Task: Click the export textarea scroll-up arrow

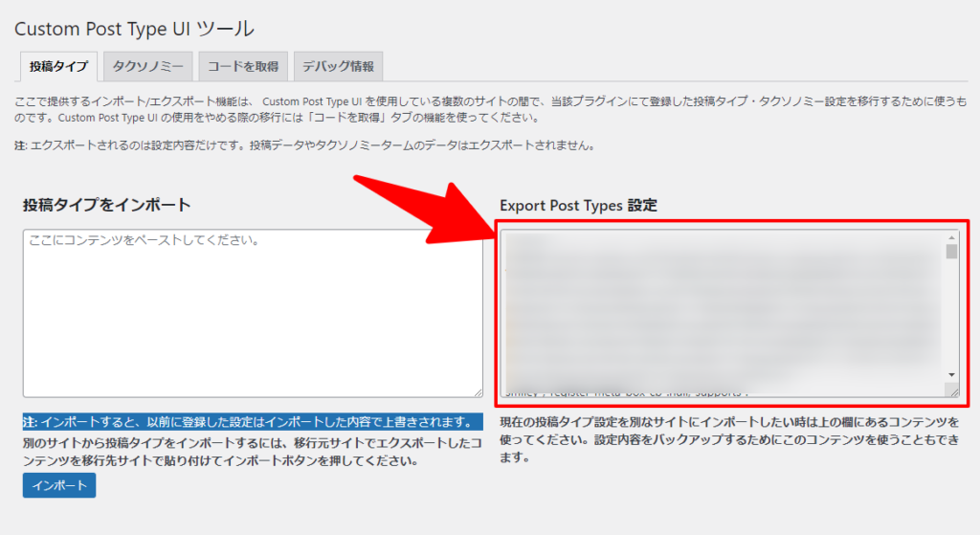Action: pyautogui.click(x=951, y=237)
